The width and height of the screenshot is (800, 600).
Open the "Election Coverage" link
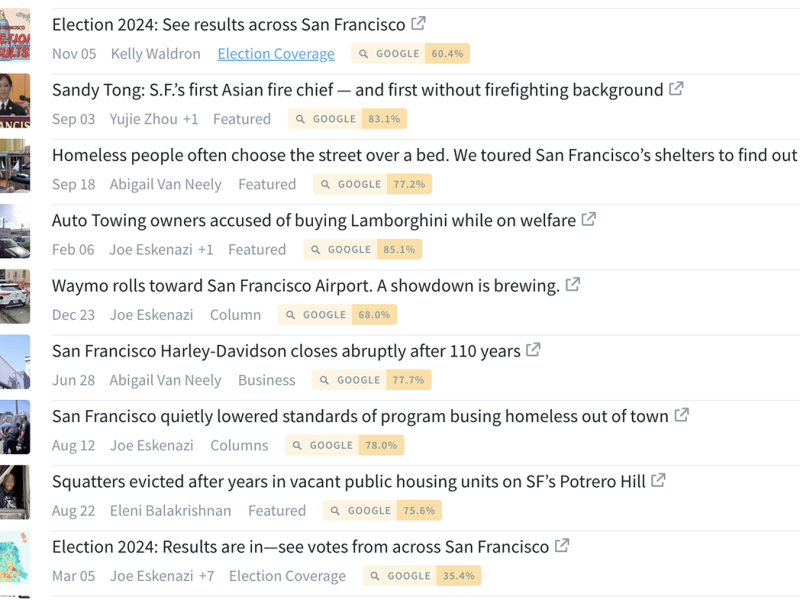[x=275, y=54]
